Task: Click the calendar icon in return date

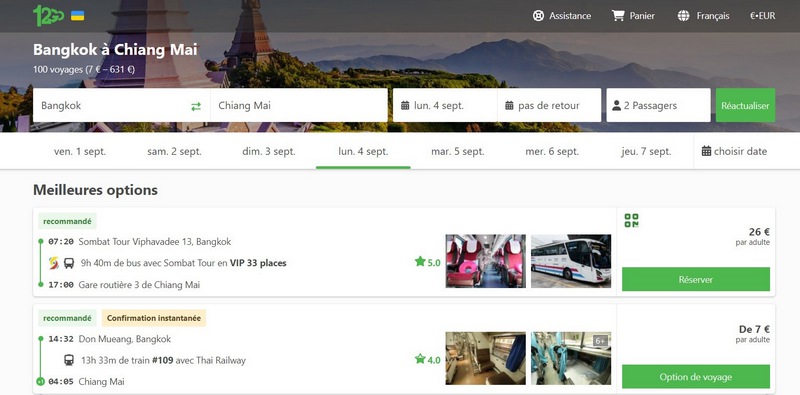Action: click(x=509, y=106)
